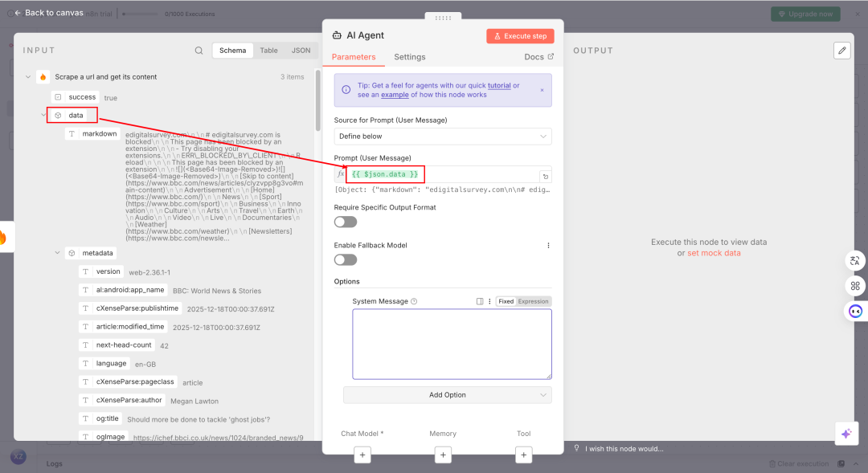868x473 pixels.
Task: Select the next-head-count field
Action: click(x=117, y=345)
